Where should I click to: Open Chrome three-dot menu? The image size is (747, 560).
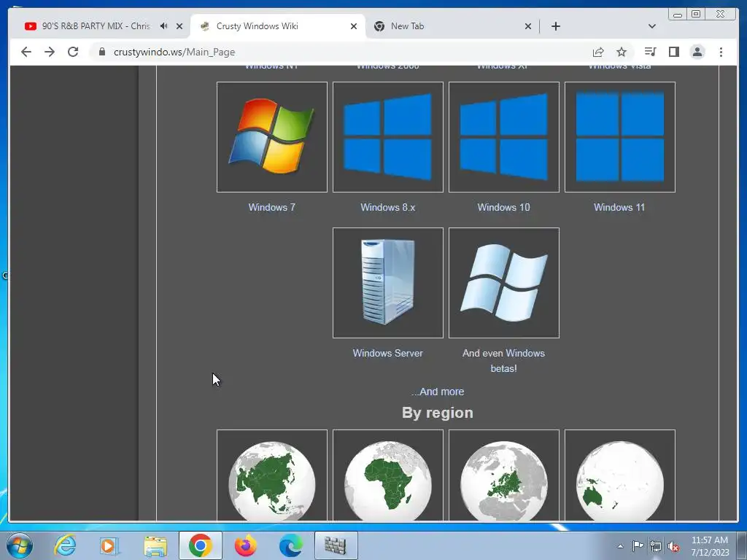(x=721, y=52)
